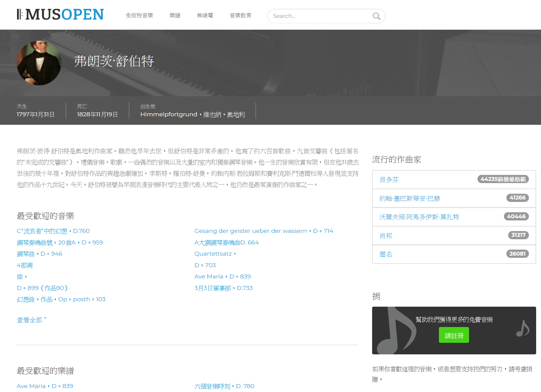Image resolution: width=541 pixels, height=392 pixels.
Task: Open the 無線電 menu item
Action: pyautogui.click(x=205, y=15)
